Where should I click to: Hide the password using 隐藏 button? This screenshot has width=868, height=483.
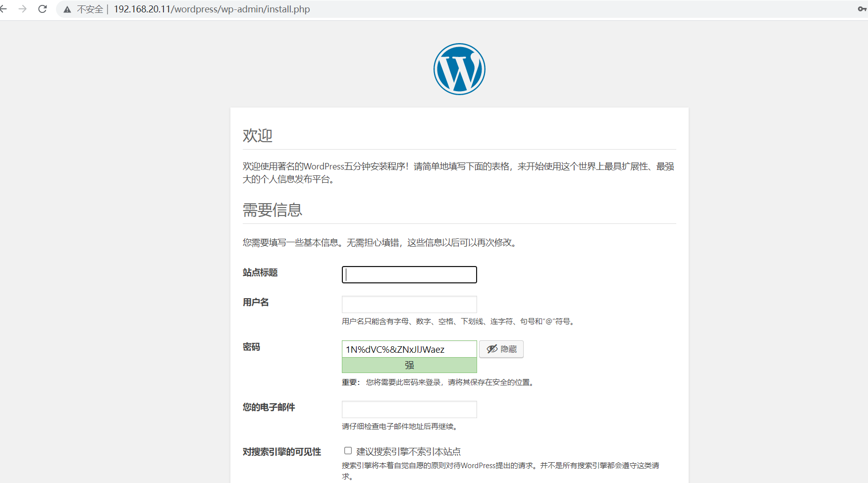[501, 349]
